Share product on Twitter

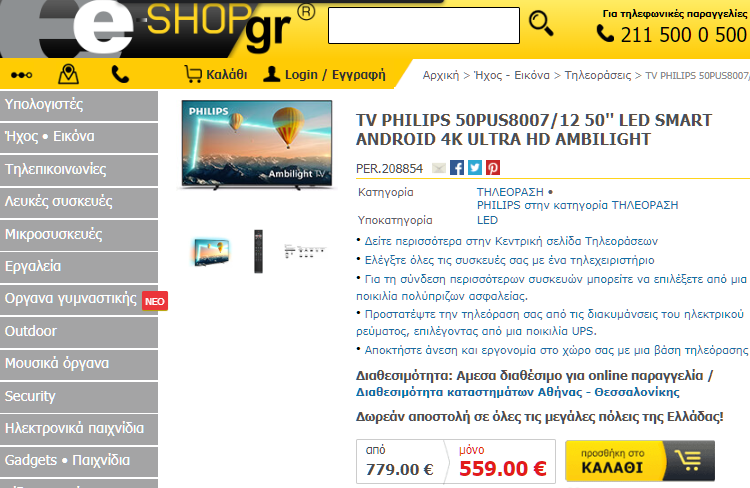(x=475, y=168)
